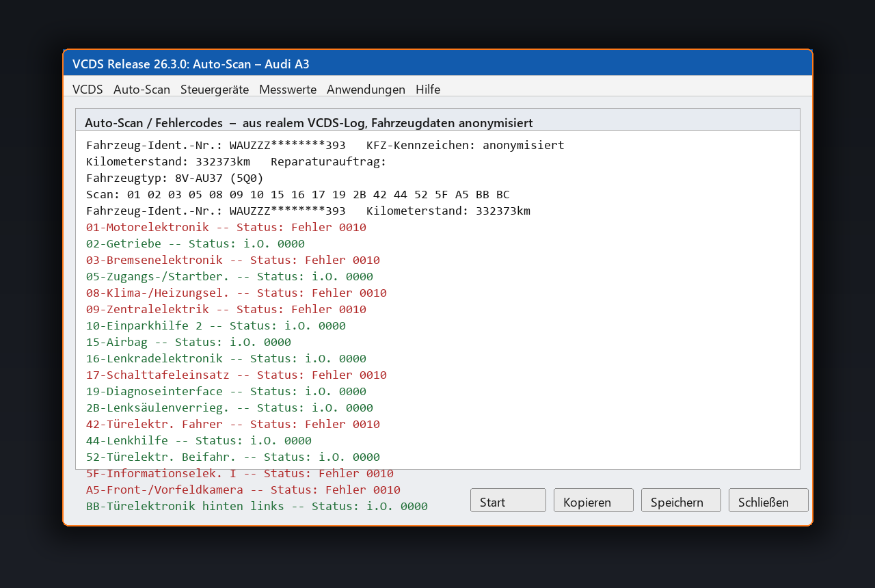This screenshot has height=588, width=875.
Task: Click the 17-Schalttafeleinsatz fault row
Action: 237,375
